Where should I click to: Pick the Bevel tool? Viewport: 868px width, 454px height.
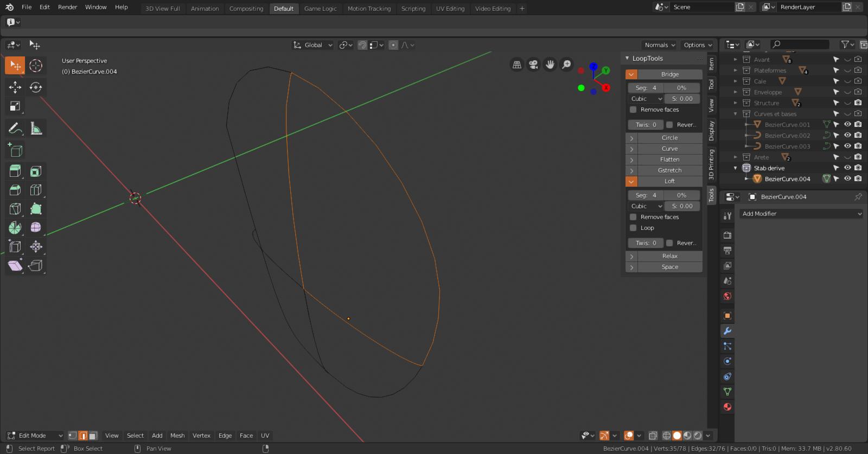15,190
